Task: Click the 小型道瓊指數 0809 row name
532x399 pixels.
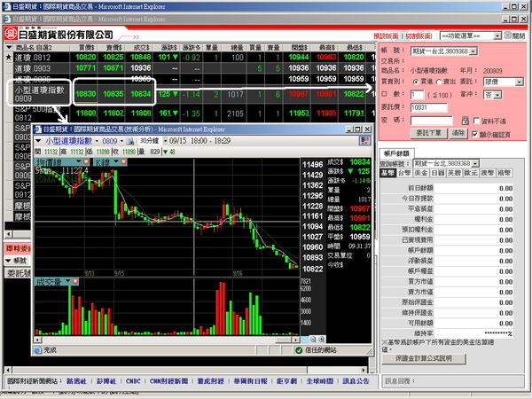Action: click(x=39, y=94)
